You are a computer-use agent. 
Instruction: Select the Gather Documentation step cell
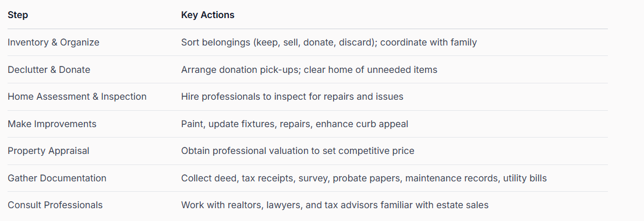coord(57,178)
